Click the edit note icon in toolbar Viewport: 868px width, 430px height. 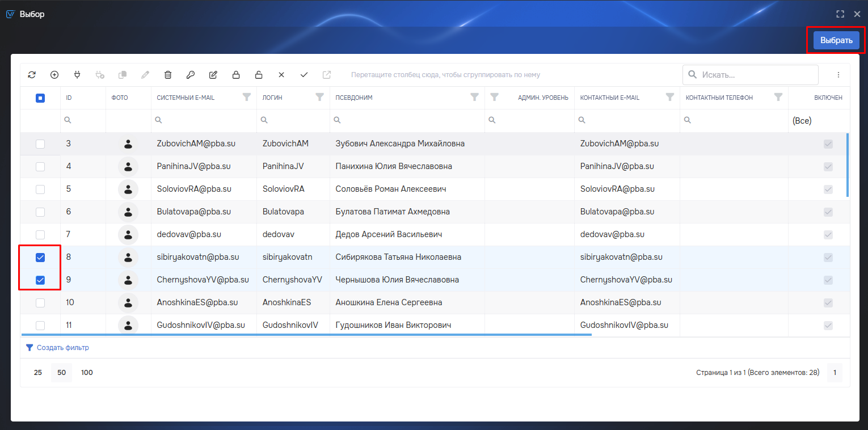click(213, 75)
